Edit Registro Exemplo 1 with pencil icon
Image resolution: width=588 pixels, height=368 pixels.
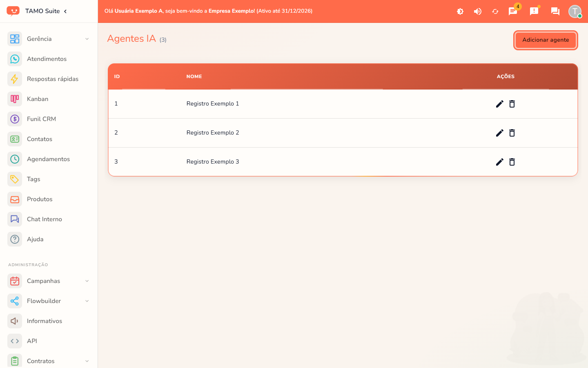pos(499,104)
